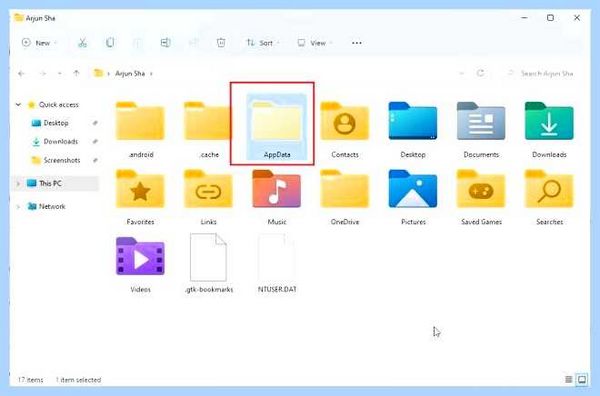Screen dimensions: 600x396
Task: Open the New item menu
Action: (x=39, y=43)
